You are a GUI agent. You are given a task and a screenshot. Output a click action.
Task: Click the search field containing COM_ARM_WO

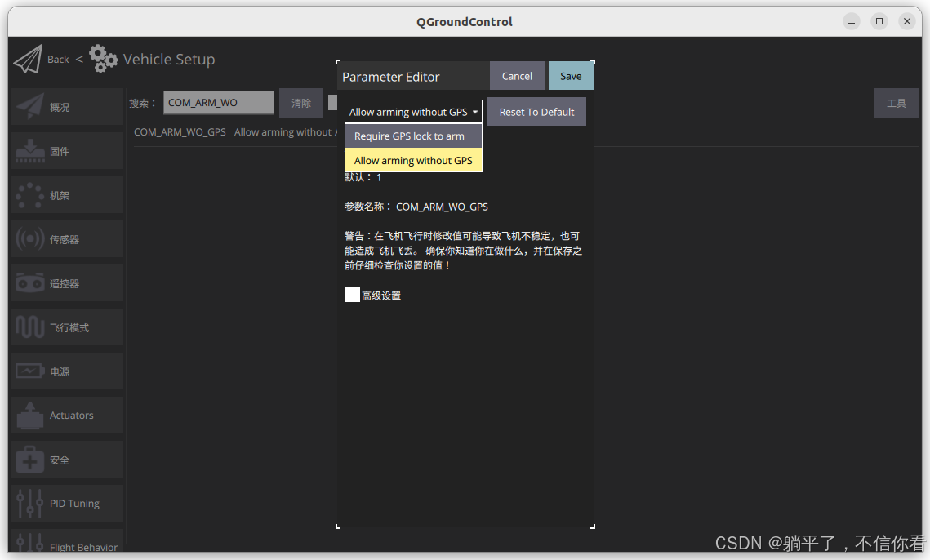coord(219,103)
